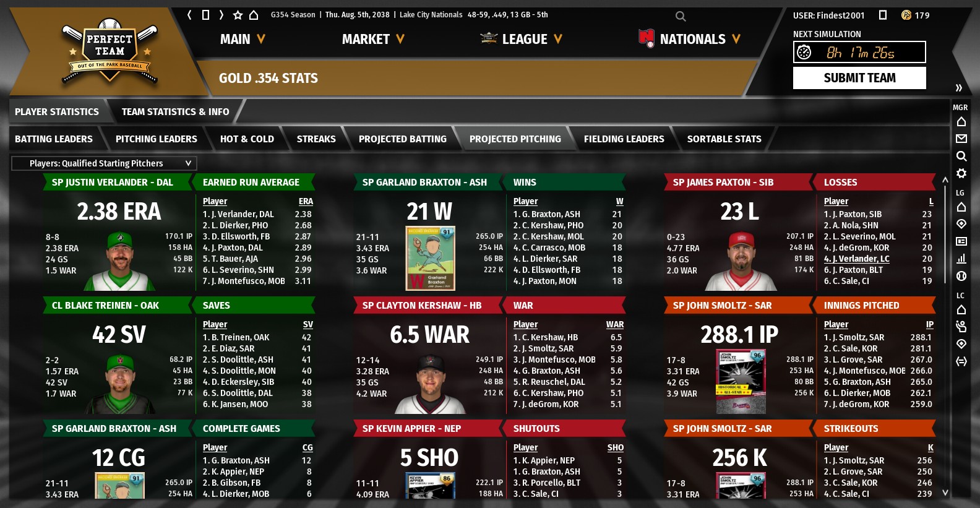The image size is (980, 508).
Task: Select the Hot & Cold tab
Action: (x=247, y=139)
